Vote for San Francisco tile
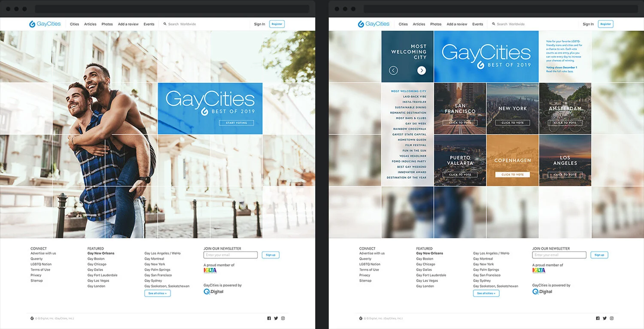Image resolution: width=644 pixels, height=329 pixels. pyautogui.click(x=460, y=123)
